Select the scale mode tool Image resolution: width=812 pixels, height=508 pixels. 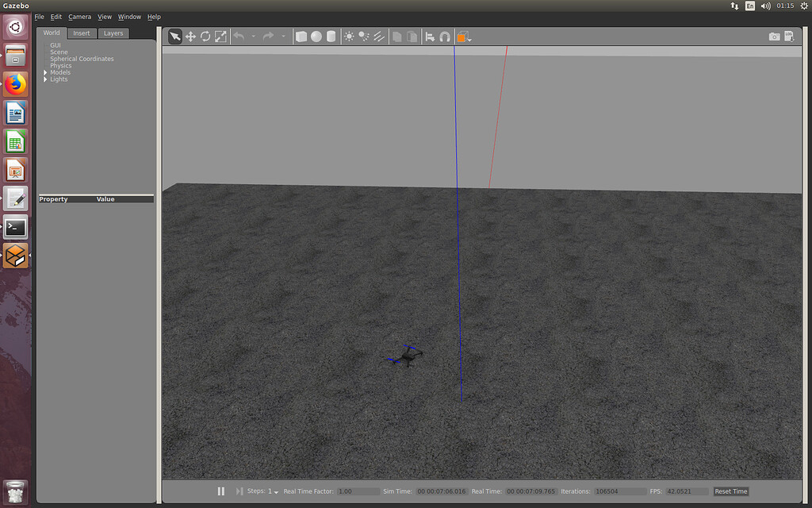point(220,37)
